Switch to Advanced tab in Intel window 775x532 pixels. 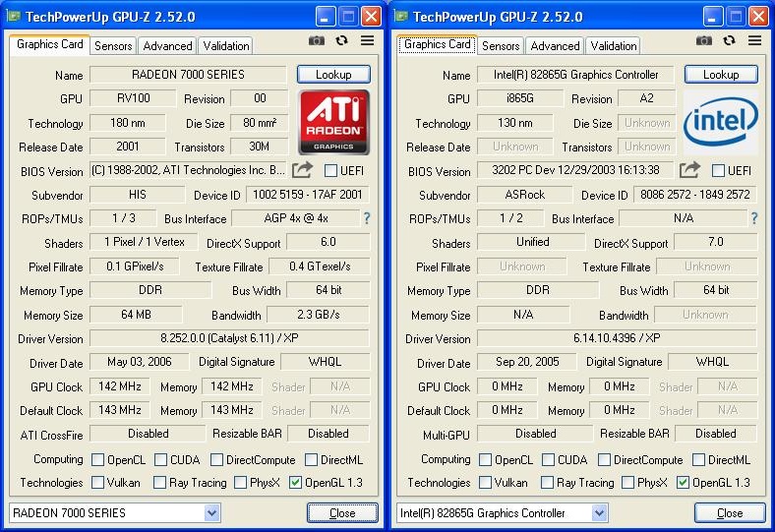coord(555,46)
